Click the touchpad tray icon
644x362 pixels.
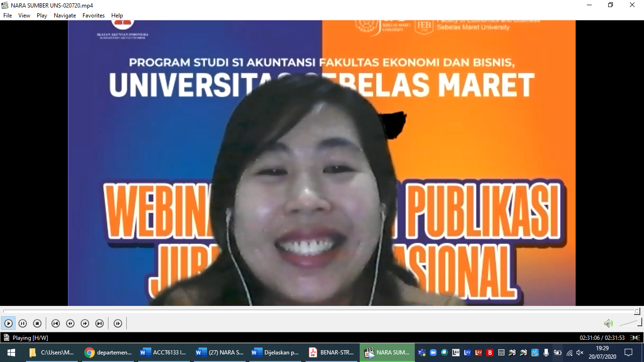[x=501, y=353]
